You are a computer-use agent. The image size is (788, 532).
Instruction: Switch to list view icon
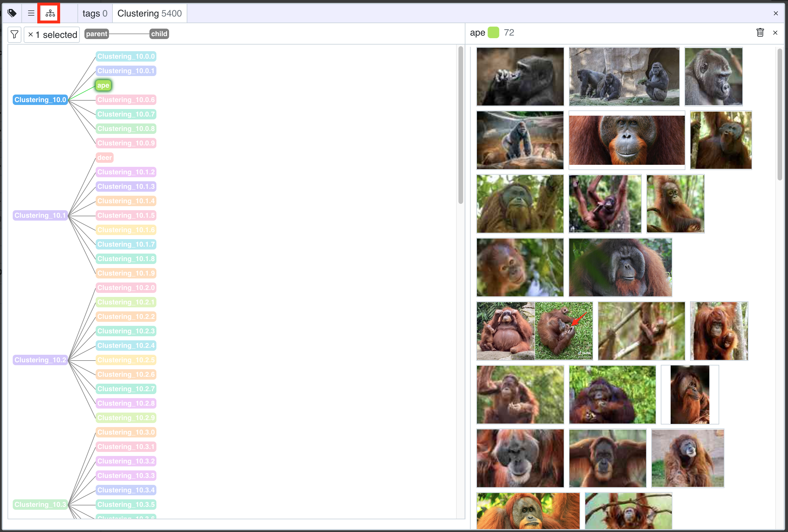pos(31,13)
